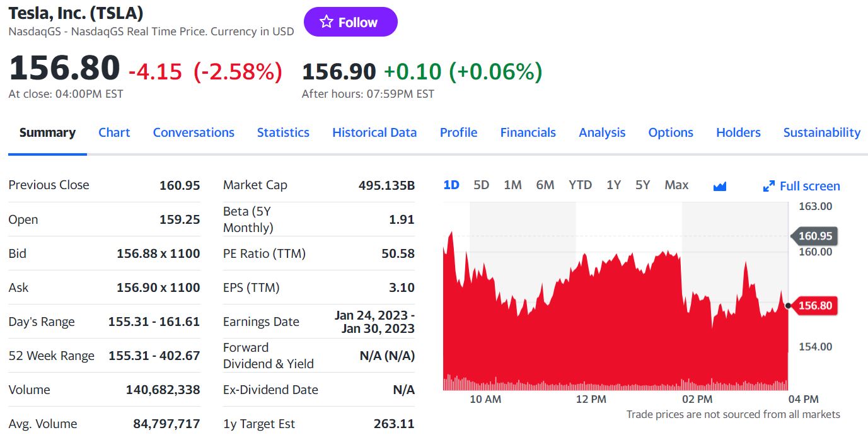Click the Full screen expand arrows icon
This screenshot has width=868, height=447.
click(768, 186)
